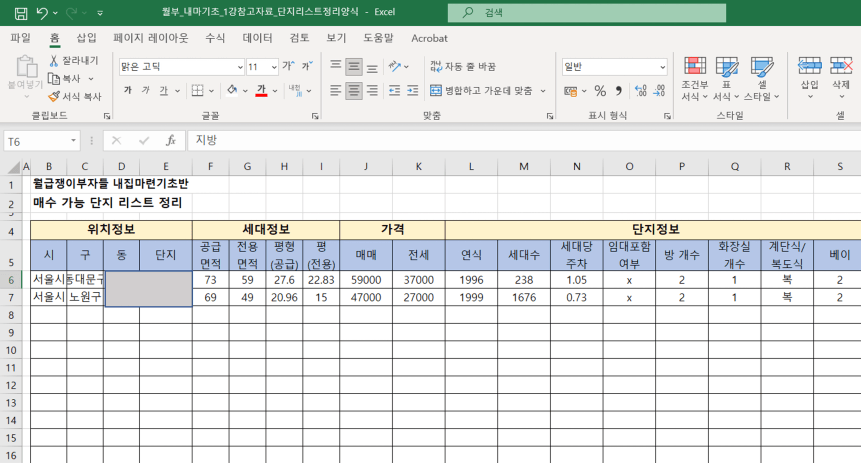
Task: Open the 파일 menu tab
Action: tap(20, 38)
